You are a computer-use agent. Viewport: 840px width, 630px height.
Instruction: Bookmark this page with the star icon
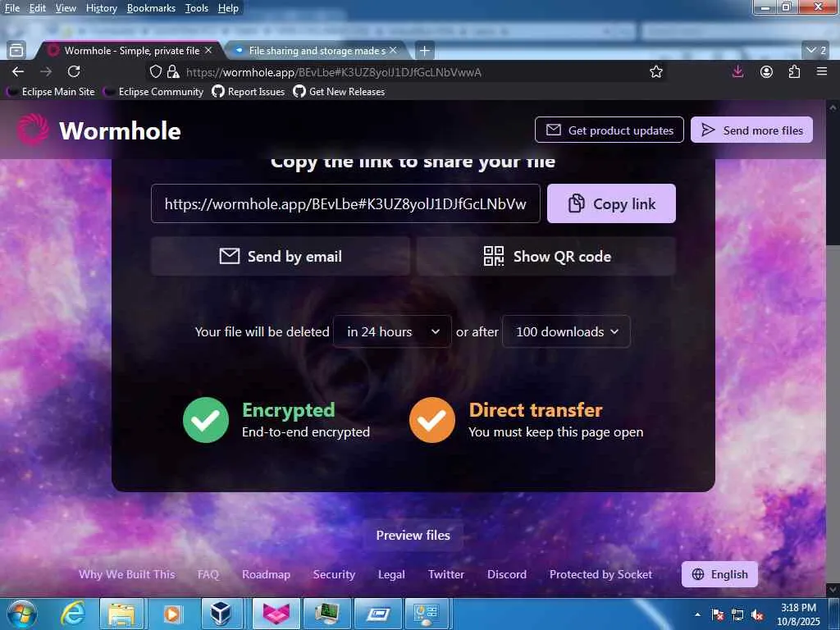pos(656,72)
